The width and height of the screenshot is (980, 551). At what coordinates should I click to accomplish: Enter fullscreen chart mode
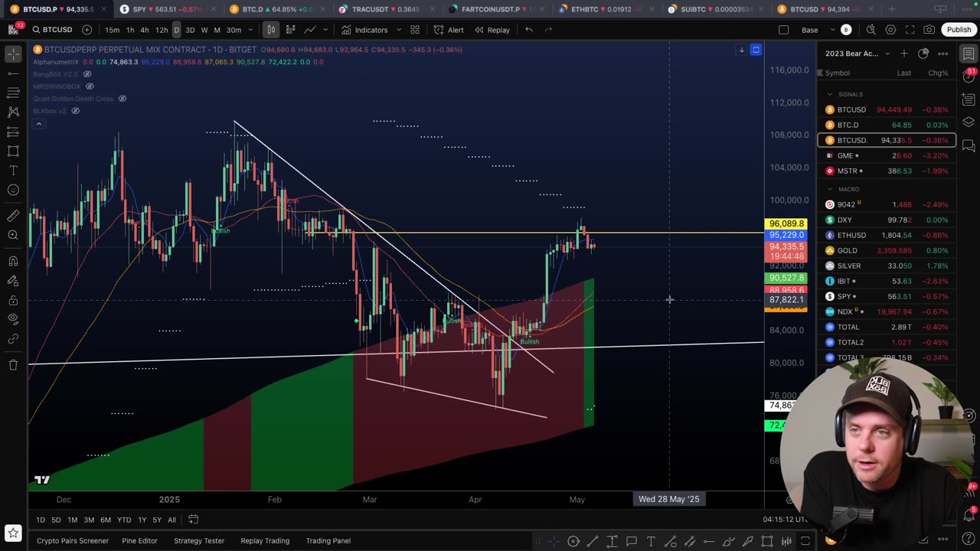tap(910, 30)
